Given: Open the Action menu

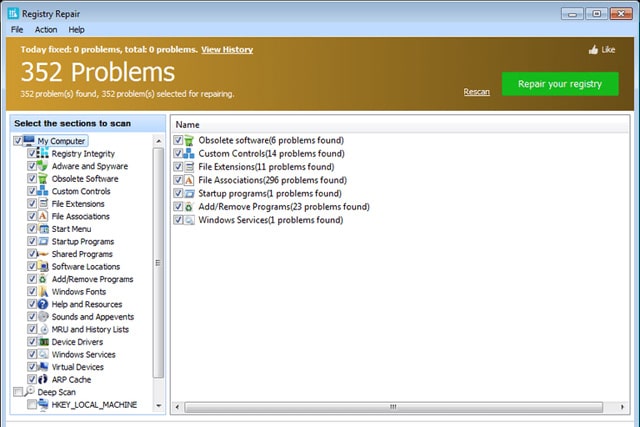Looking at the screenshot, I should pos(46,29).
